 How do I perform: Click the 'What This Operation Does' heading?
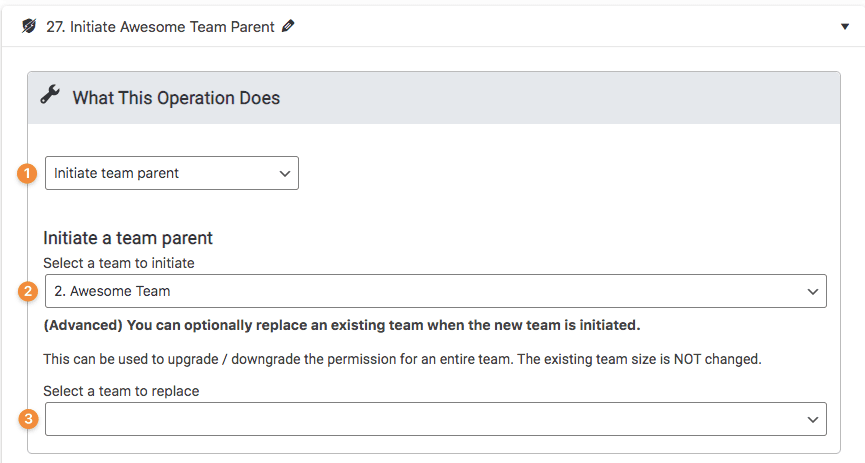click(x=176, y=98)
